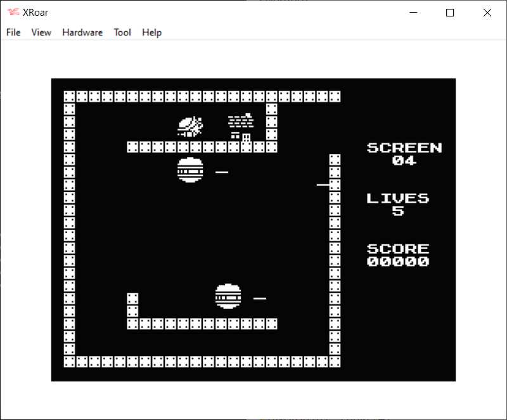507x420 pixels.
Task: Close the XRoar emulator window
Action: point(487,13)
